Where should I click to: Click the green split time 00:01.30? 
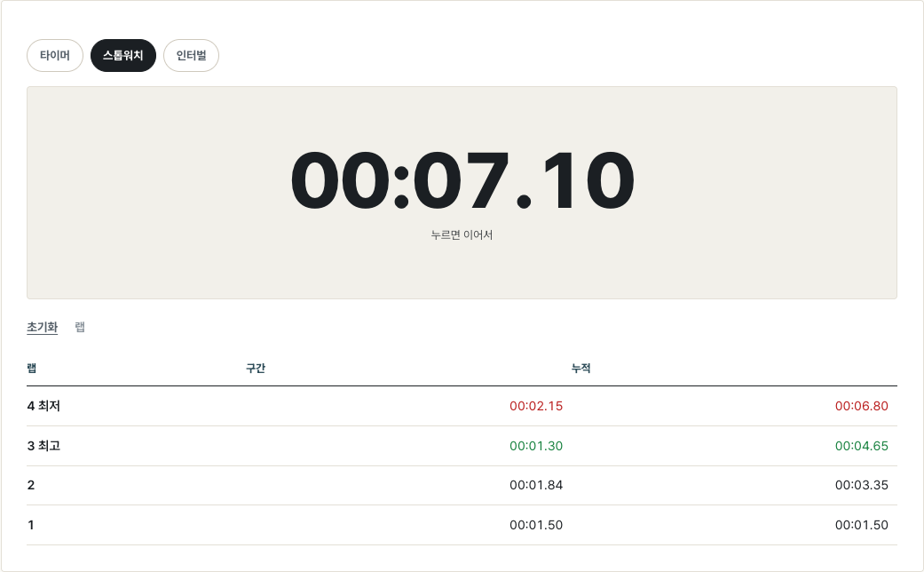pos(536,446)
